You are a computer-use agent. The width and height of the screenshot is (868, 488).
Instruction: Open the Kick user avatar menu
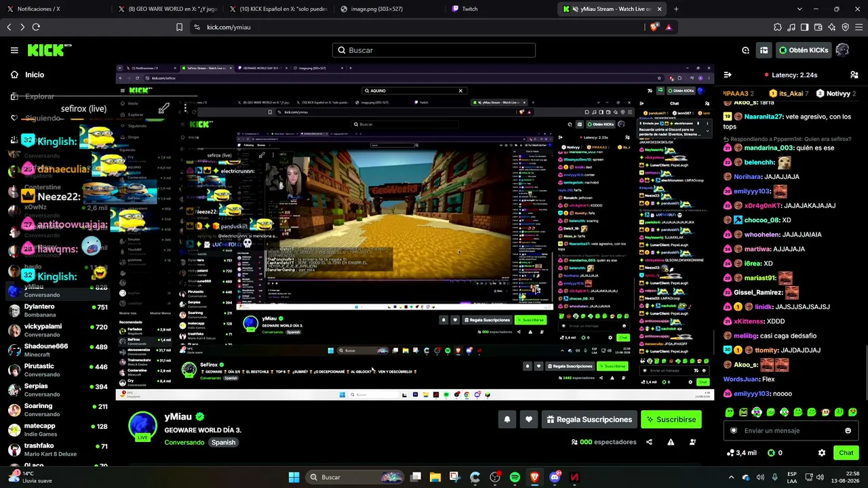pyautogui.click(x=842, y=50)
